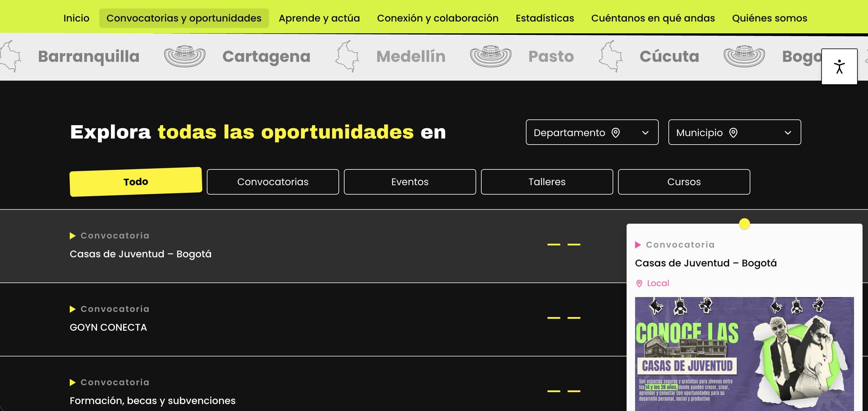Expand Municipio using its chevron arrow
Screen dimensions: 868x411
click(788, 133)
